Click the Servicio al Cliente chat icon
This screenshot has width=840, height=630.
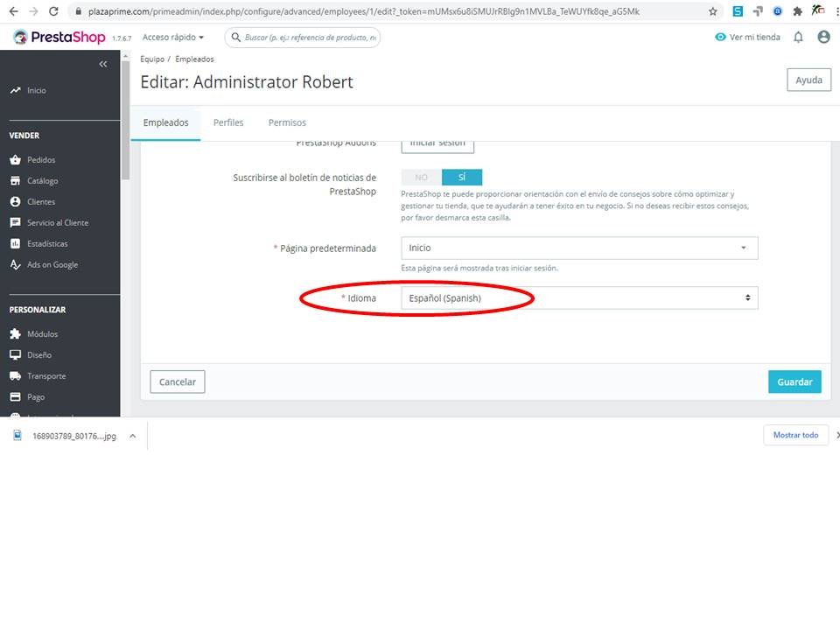(15, 222)
